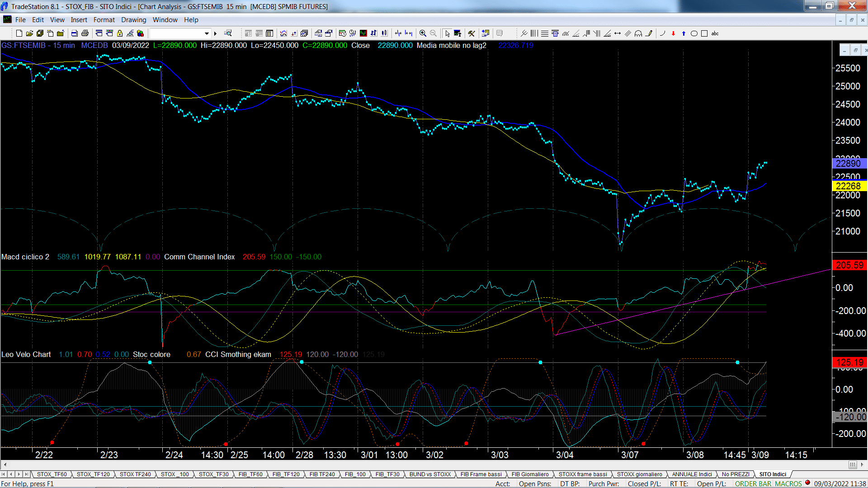The height and width of the screenshot is (488, 868).
Task: Select the horizontal double-arrow tool
Action: (x=618, y=33)
